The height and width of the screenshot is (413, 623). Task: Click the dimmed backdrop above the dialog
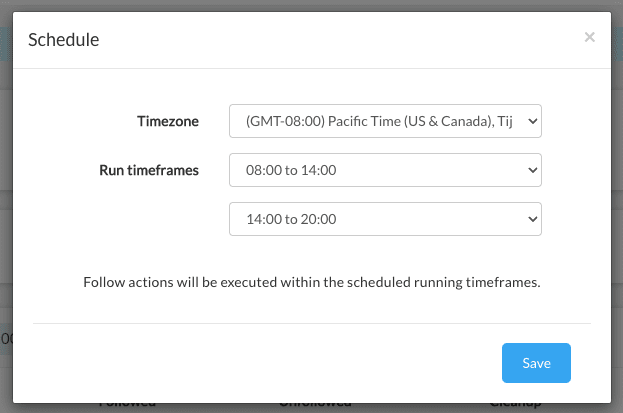(312, 5)
